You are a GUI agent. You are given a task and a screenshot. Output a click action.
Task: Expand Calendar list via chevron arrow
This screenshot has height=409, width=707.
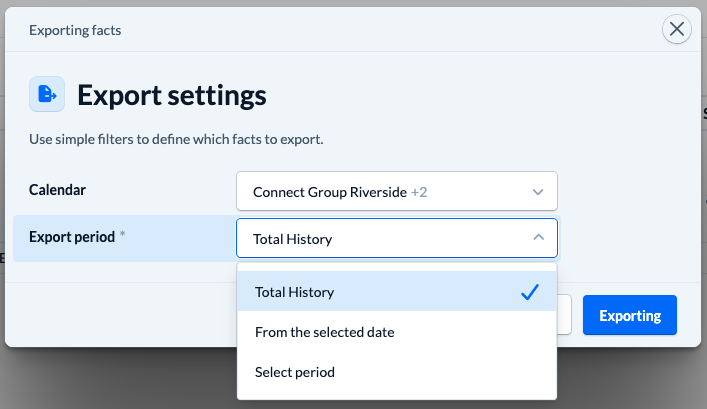pos(537,192)
